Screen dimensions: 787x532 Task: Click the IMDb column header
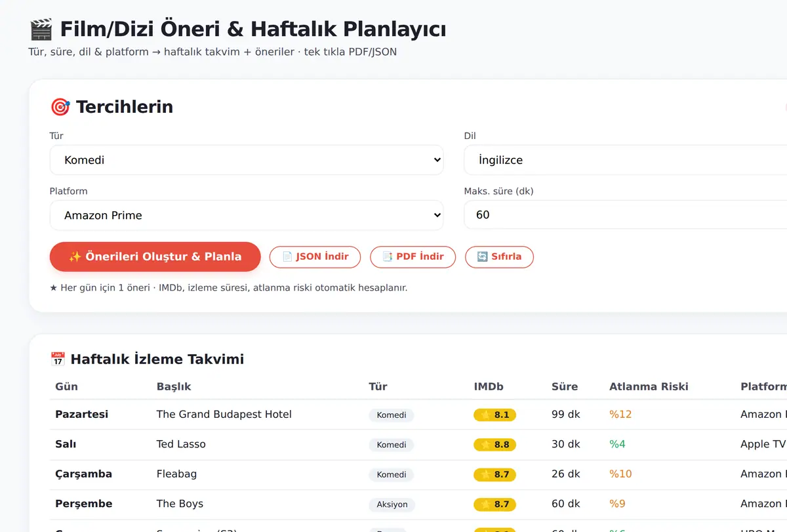489,386
